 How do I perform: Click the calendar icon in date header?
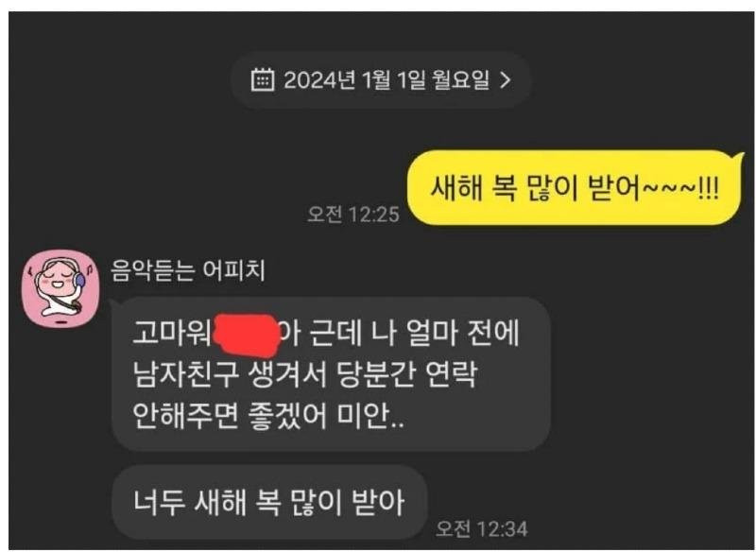[263, 79]
